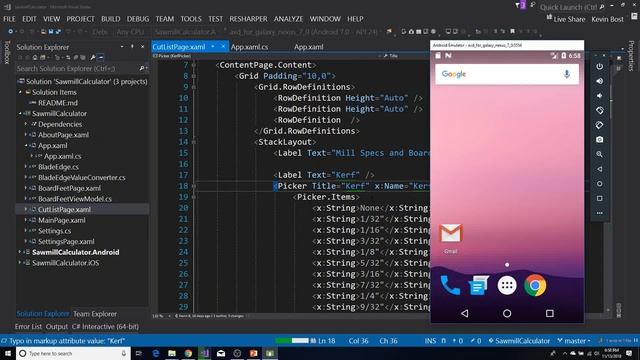Screen dimensions: 640x360
Task: Open Task View on the taskbar
Action: pos(138,353)
